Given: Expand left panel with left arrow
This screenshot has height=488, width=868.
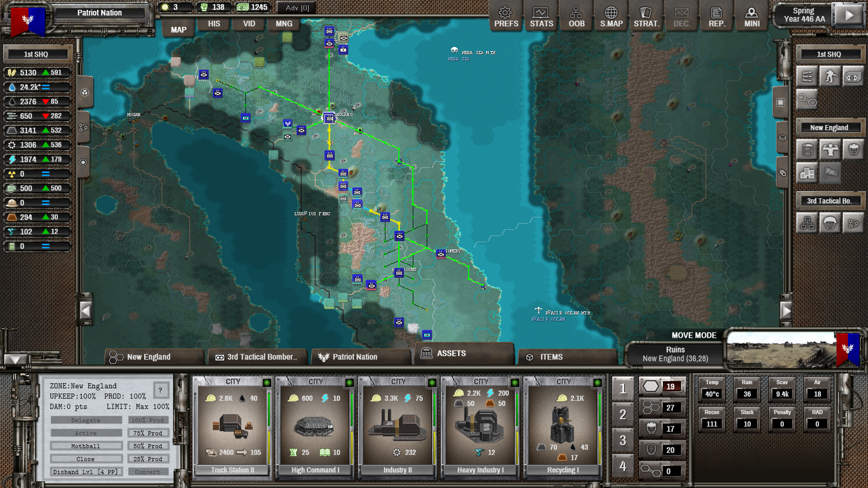Looking at the screenshot, I should tap(85, 310).
